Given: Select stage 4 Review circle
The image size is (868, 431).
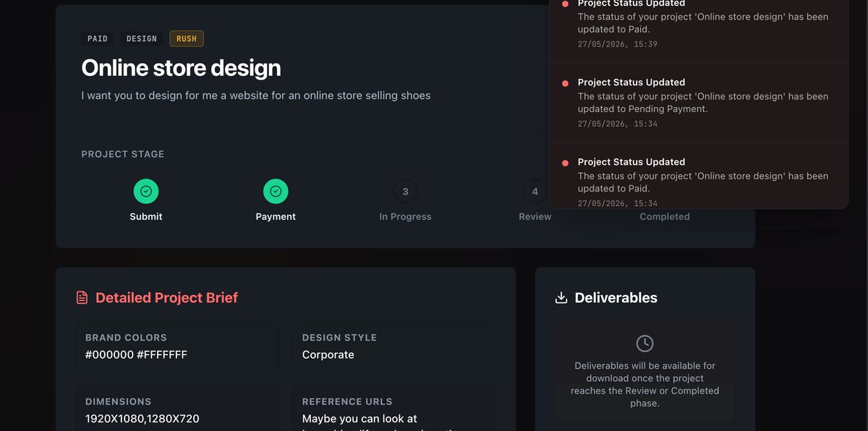Looking at the screenshot, I should point(535,192).
